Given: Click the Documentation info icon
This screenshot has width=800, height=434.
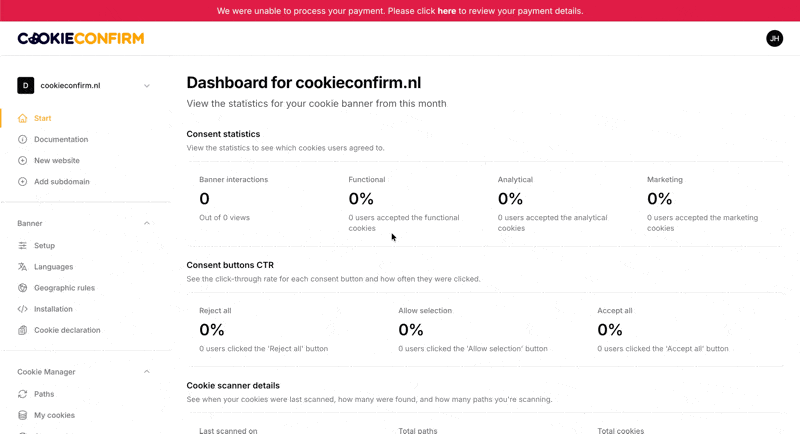Looking at the screenshot, I should click(x=23, y=139).
